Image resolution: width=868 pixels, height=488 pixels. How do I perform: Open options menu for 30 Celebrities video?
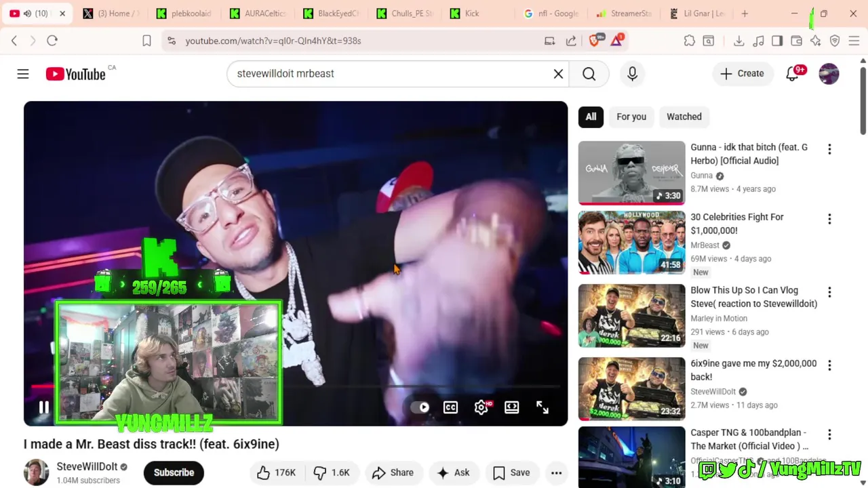pyautogui.click(x=829, y=219)
